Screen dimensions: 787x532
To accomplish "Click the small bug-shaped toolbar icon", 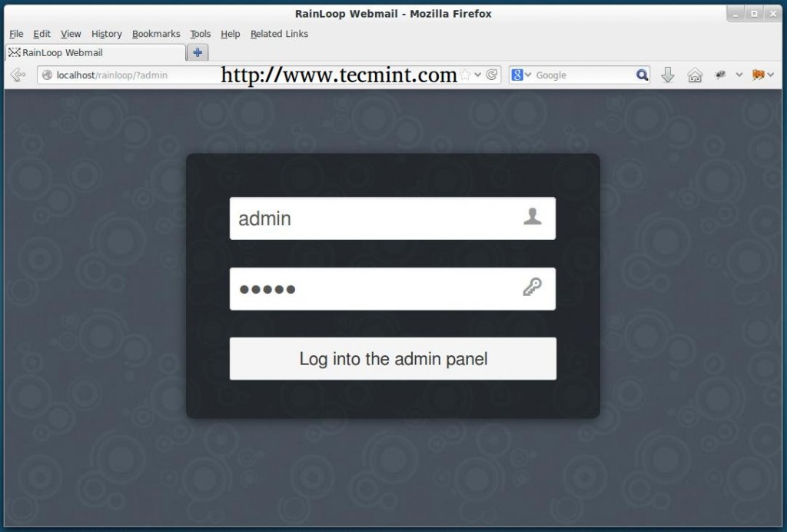I will 720,75.
